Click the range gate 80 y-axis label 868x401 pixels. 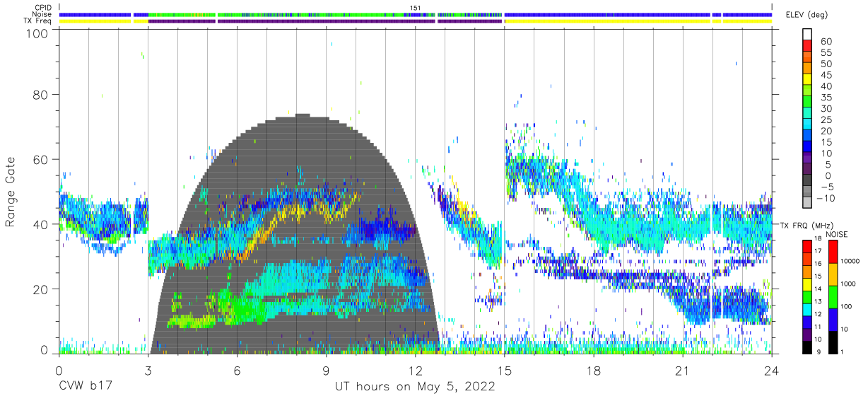40,94
